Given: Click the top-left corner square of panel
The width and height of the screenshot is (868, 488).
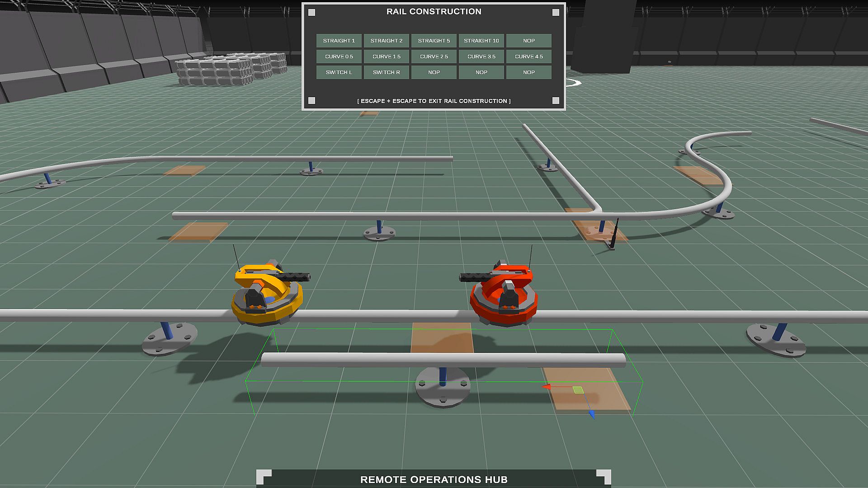Looking at the screenshot, I should click(312, 13).
